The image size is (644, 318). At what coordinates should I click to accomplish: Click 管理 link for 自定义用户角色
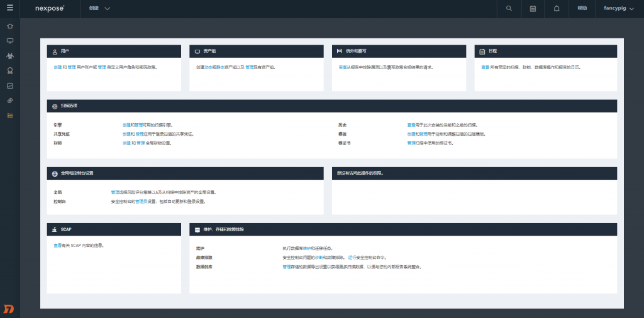click(102, 67)
